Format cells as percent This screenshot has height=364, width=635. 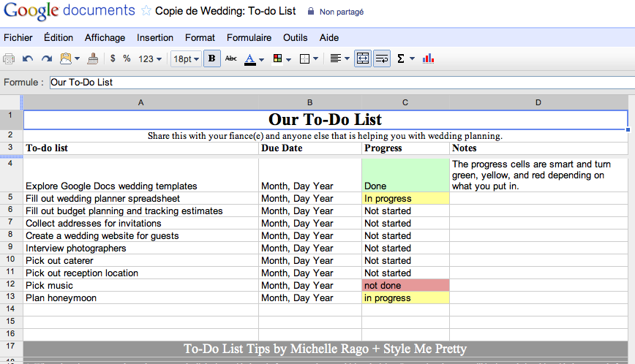pyautogui.click(x=127, y=58)
